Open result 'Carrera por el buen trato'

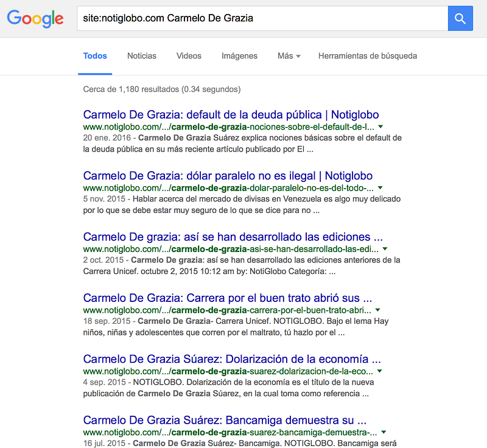pos(227,298)
